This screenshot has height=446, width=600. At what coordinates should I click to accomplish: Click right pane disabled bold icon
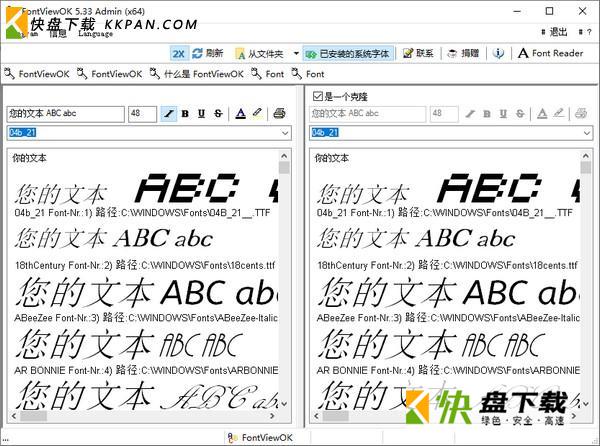tap(487, 114)
